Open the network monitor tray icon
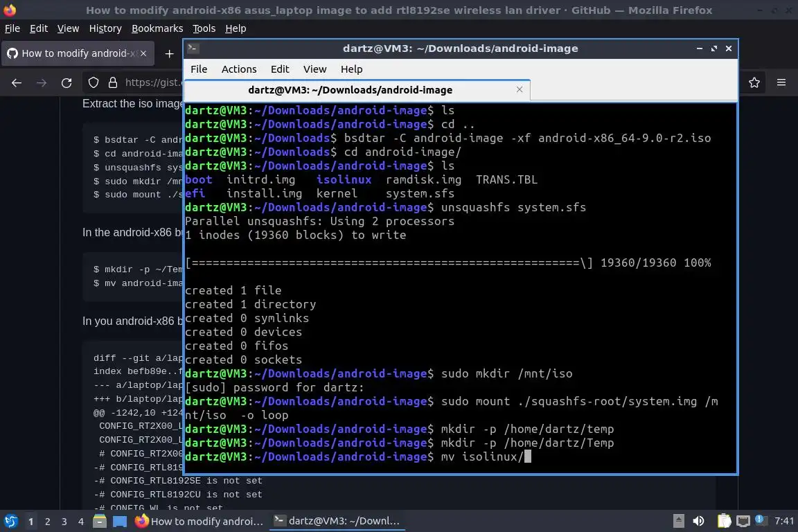The image size is (798, 532). (743, 522)
